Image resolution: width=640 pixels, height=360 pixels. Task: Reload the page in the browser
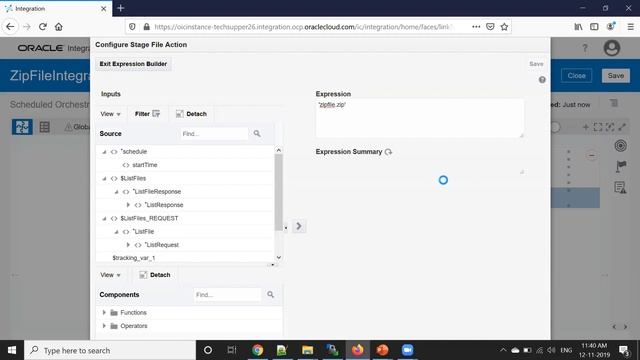click(x=43, y=27)
